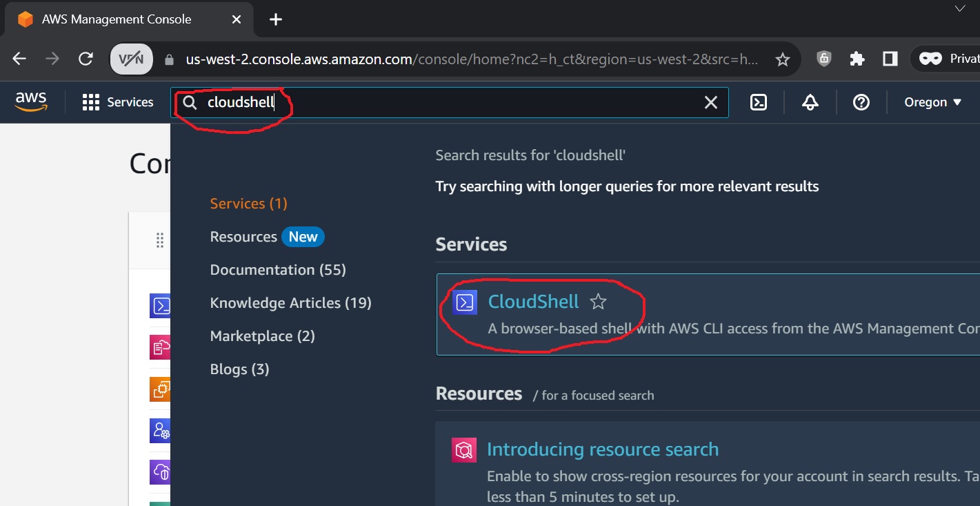The height and width of the screenshot is (506, 980).
Task: Close the AWS Management Console tab
Action: point(237,19)
